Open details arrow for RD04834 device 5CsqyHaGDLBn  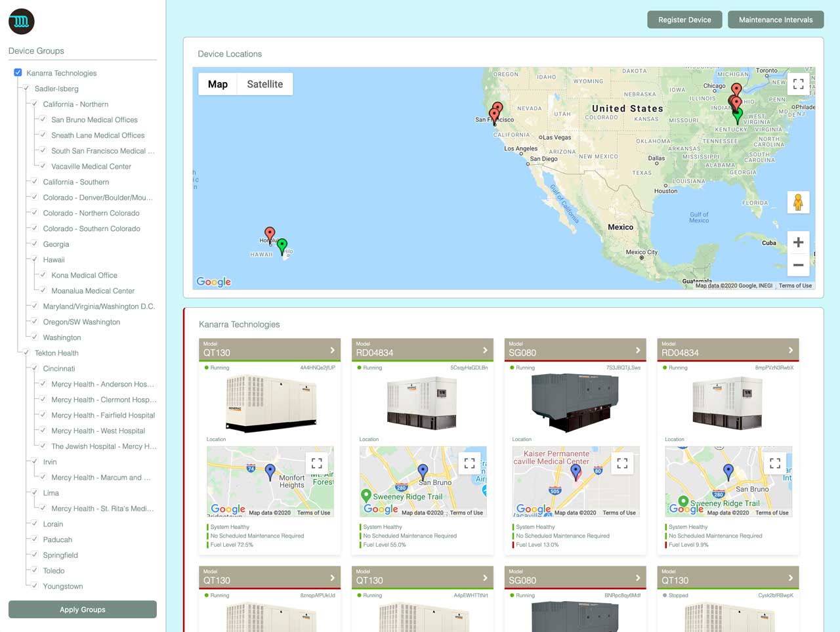(x=486, y=350)
